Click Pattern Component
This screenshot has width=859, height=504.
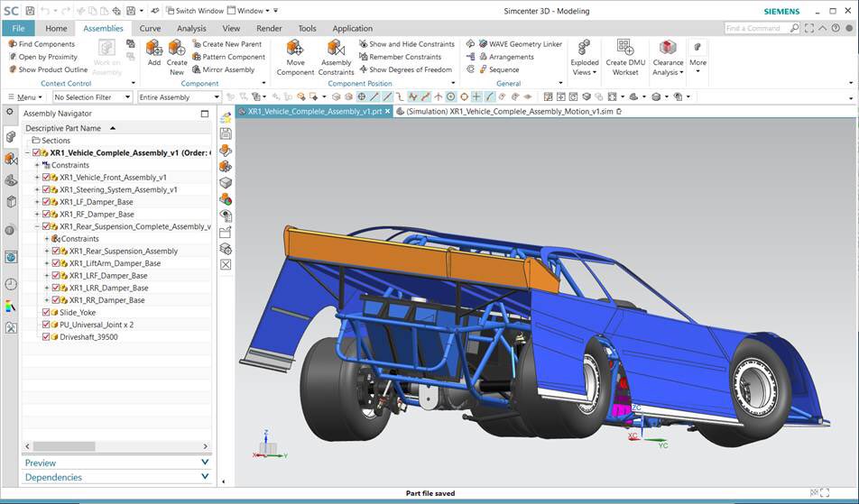point(228,57)
